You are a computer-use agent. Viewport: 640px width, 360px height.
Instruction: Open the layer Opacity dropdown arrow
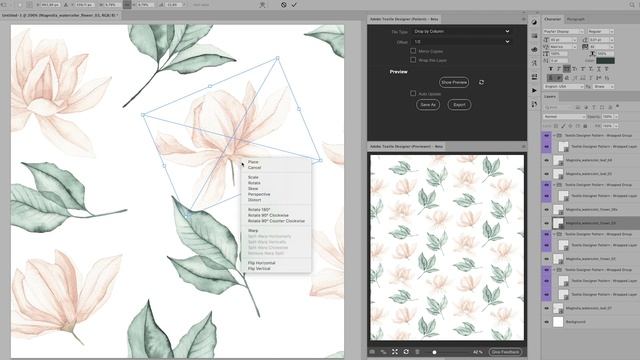[616, 117]
